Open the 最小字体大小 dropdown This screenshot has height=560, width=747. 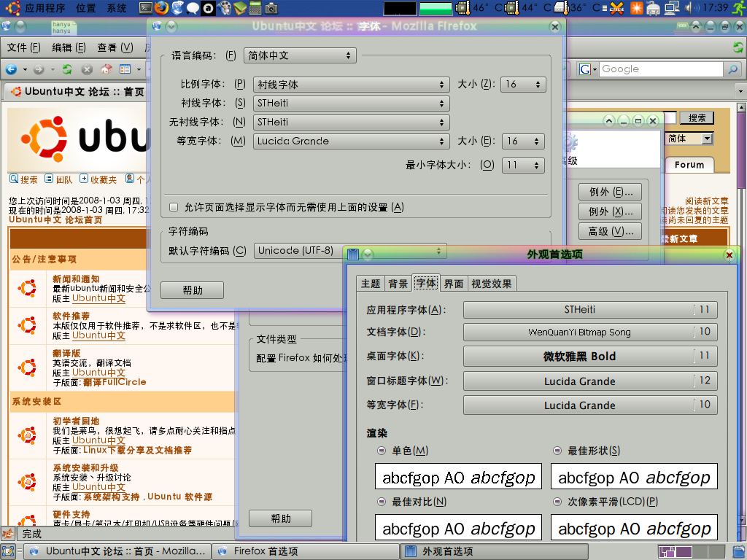pyautogui.click(x=523, y=166)
